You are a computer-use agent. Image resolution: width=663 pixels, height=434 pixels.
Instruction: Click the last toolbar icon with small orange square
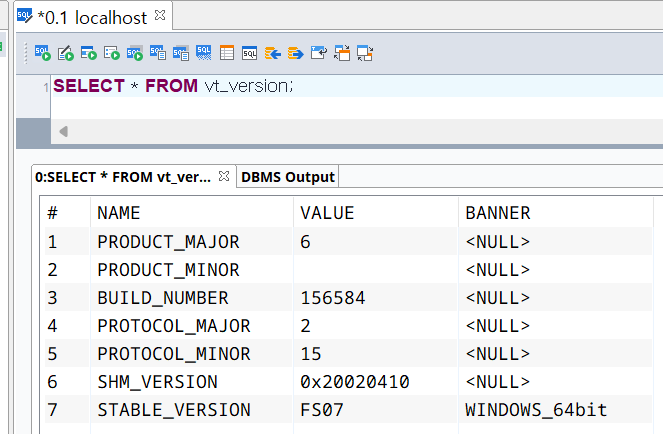364,53
